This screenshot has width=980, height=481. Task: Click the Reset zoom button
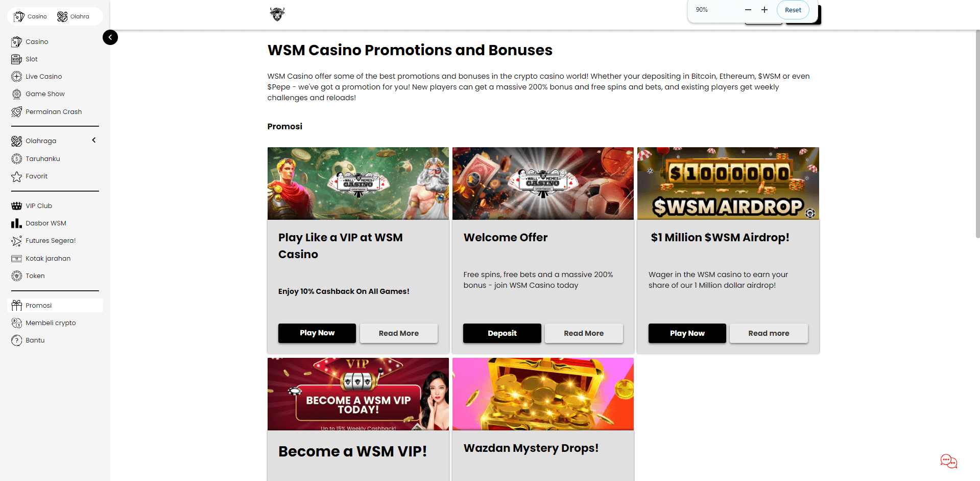pyautogui.click(x=793, y=10)
